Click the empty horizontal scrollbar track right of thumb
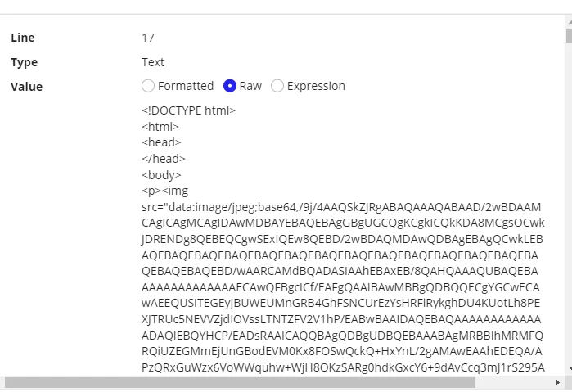Screen dimensions: 572x392 click(x=514, y=382)
